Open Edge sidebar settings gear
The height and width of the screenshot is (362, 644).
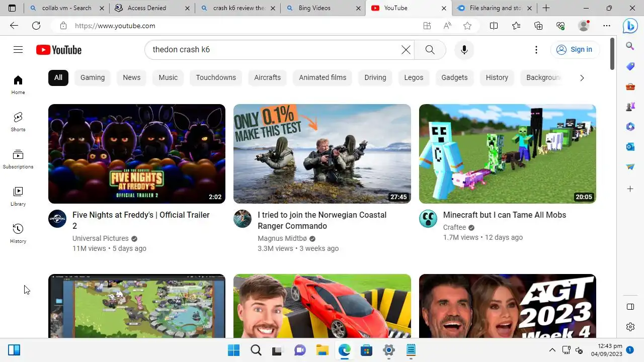coord(630,327)
